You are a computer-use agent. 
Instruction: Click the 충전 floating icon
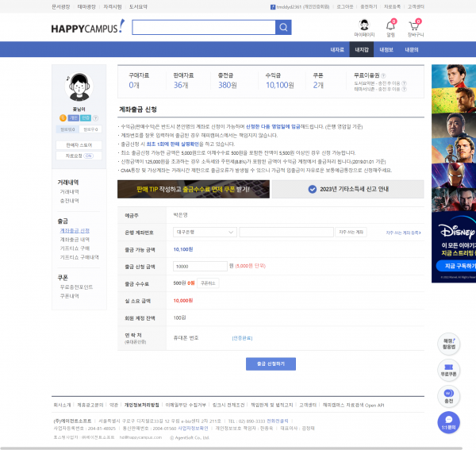click(x=449, y=394)
